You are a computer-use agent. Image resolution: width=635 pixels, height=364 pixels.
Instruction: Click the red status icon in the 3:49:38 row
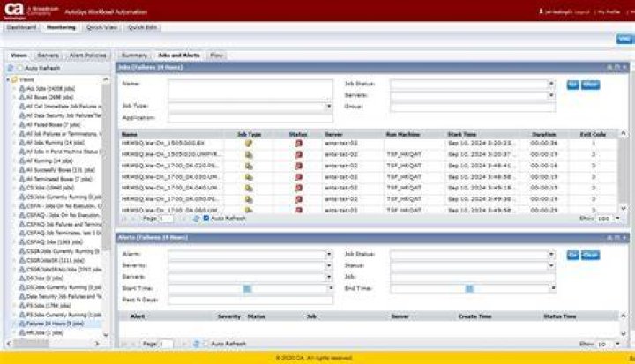[298, 199]
